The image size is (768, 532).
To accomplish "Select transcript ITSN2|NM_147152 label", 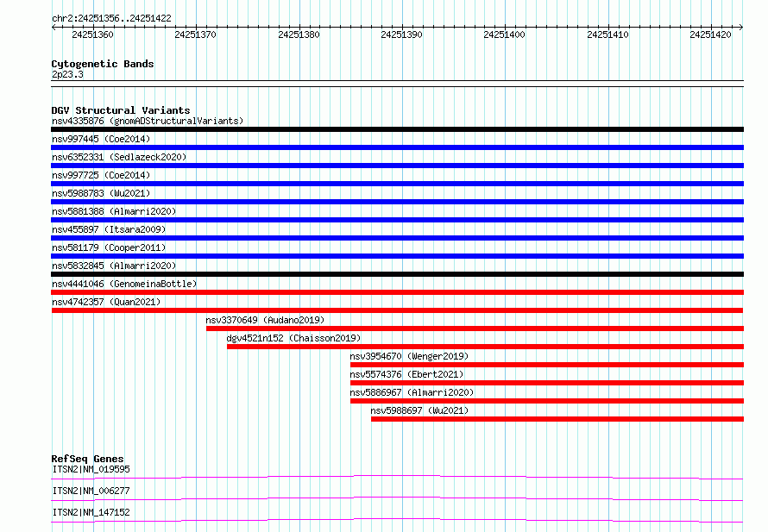I will click(x=91, y=512).
